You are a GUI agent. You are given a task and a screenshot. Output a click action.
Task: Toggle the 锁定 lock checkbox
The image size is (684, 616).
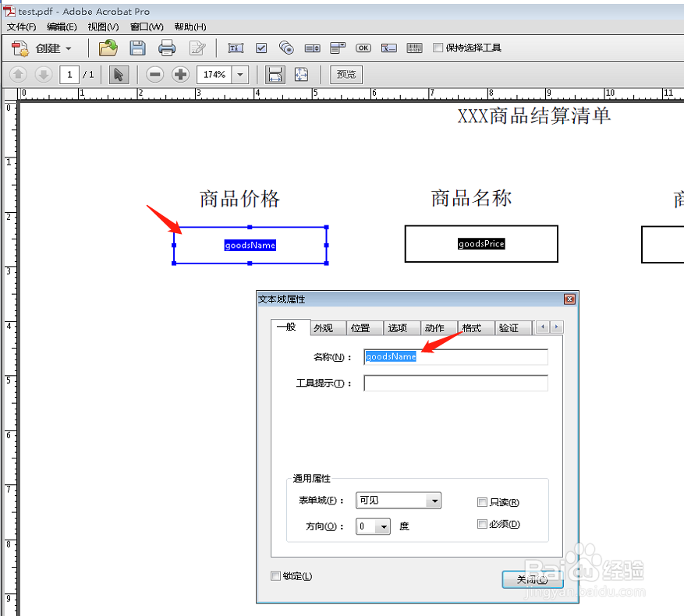[x=275, y=575]
